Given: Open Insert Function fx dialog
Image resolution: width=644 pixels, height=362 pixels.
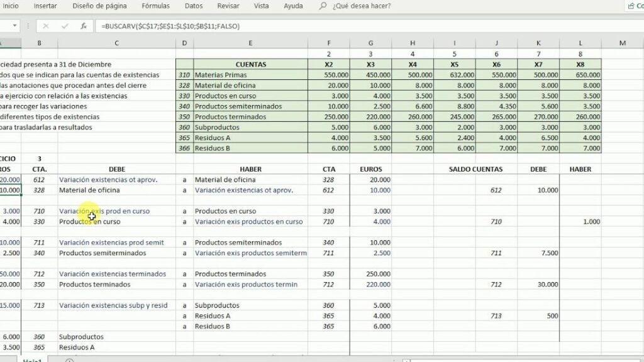Looking at the screenshot, I should [x=84, y=26].
